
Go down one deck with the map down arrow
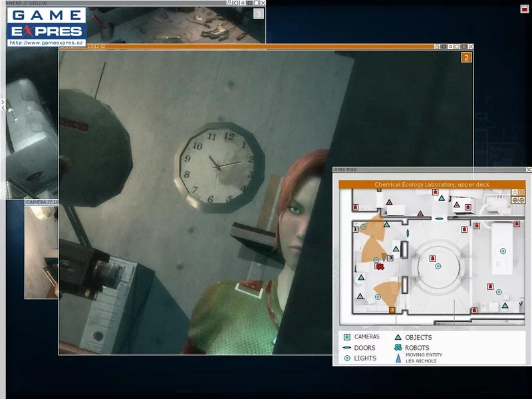521,192
